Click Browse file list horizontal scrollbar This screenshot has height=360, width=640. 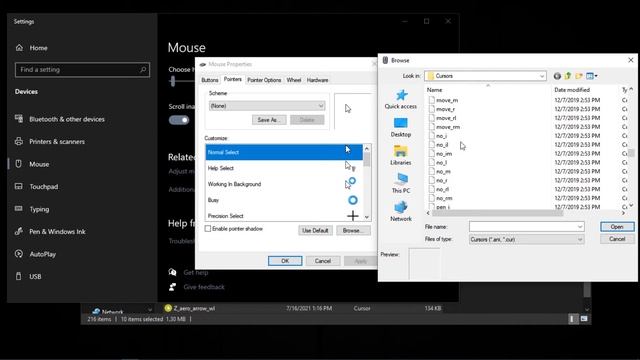click(x=497, y=213)
